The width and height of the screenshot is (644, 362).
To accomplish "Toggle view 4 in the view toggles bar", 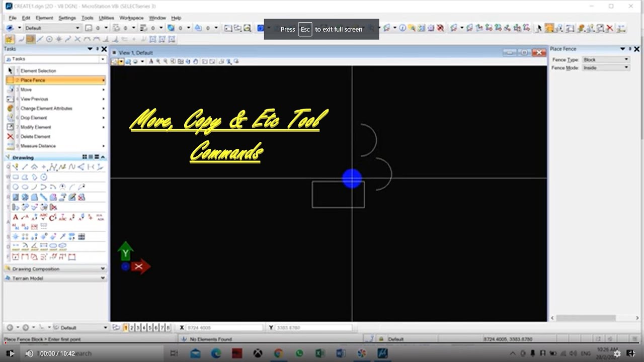I will coord(144,328).
